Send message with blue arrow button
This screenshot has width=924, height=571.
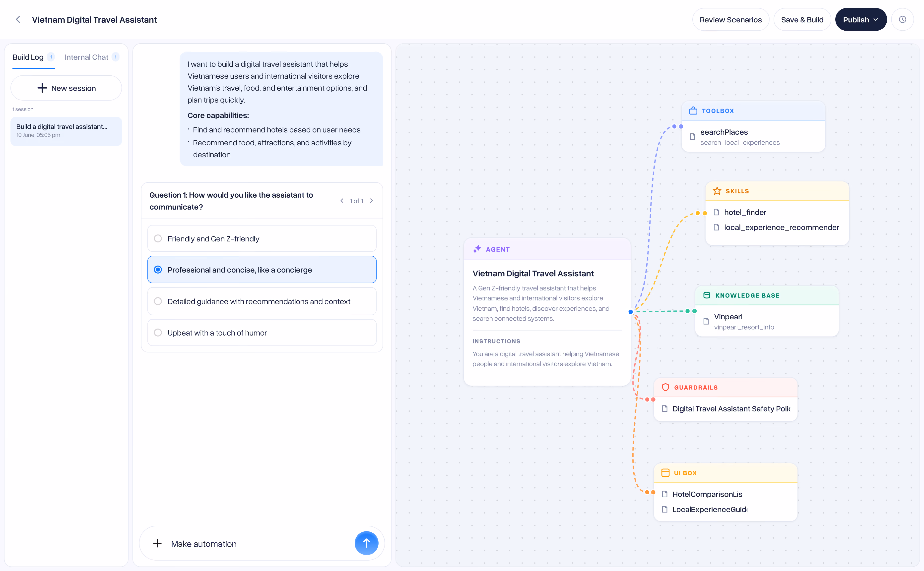pos(366,543)
